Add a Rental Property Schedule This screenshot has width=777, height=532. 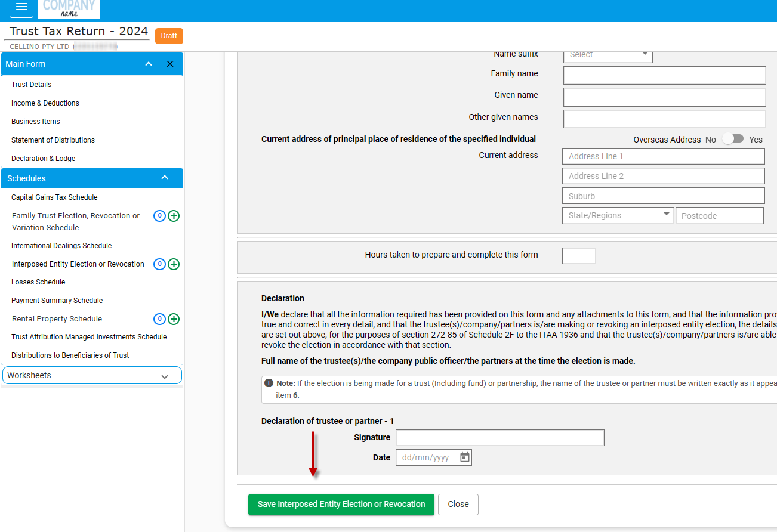pyautogui.click(x=174, y=319)
